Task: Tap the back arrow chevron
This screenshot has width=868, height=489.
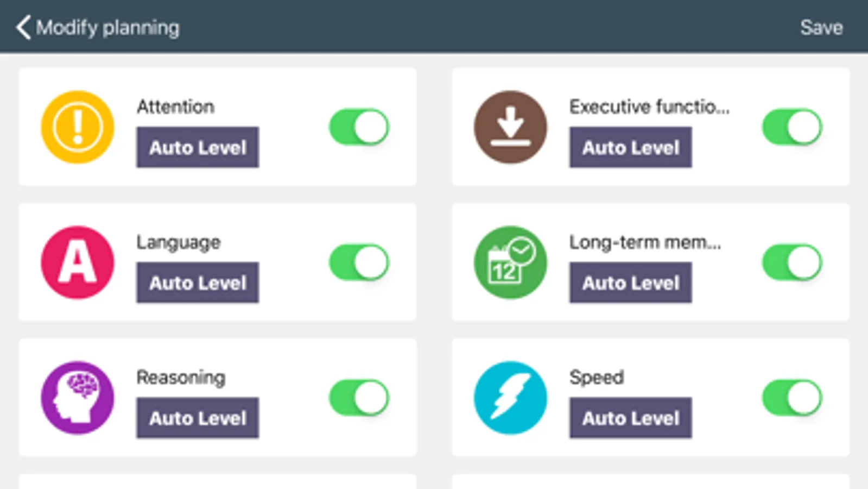Action: tap(23, 27)
